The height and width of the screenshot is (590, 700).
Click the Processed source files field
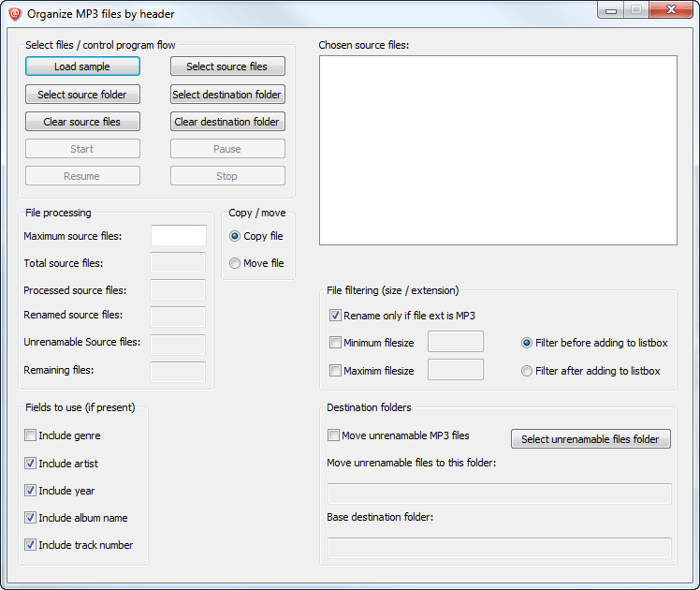[178, 290]
